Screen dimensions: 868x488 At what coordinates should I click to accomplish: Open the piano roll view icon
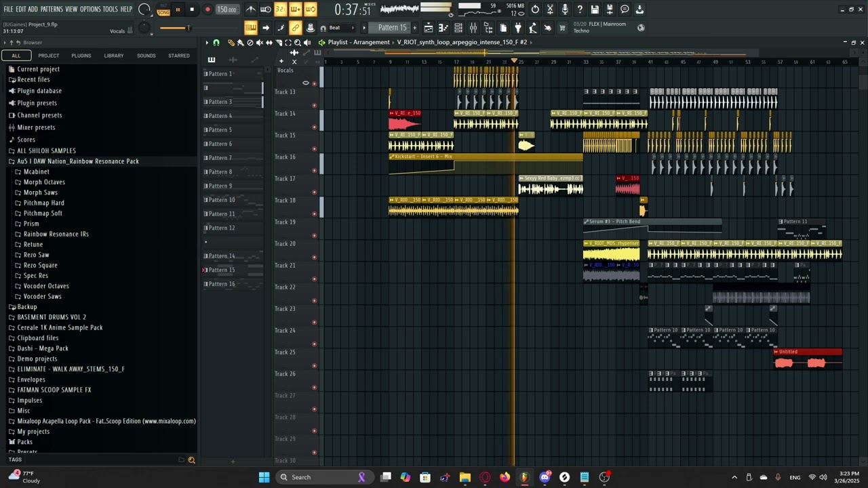click(x=443, y=28)
